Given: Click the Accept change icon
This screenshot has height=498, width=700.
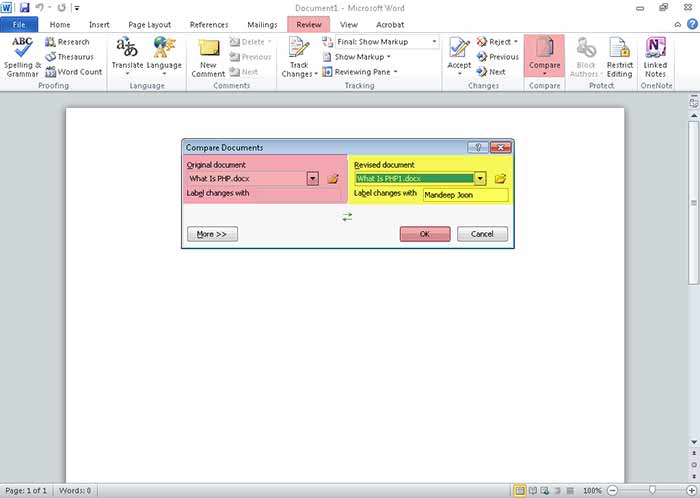Looking at the screenshot, I should [459, 48].
